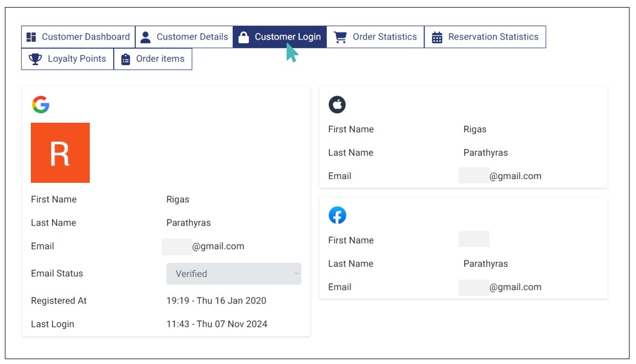Click the Apple logo icon

[x=337, y=104]
